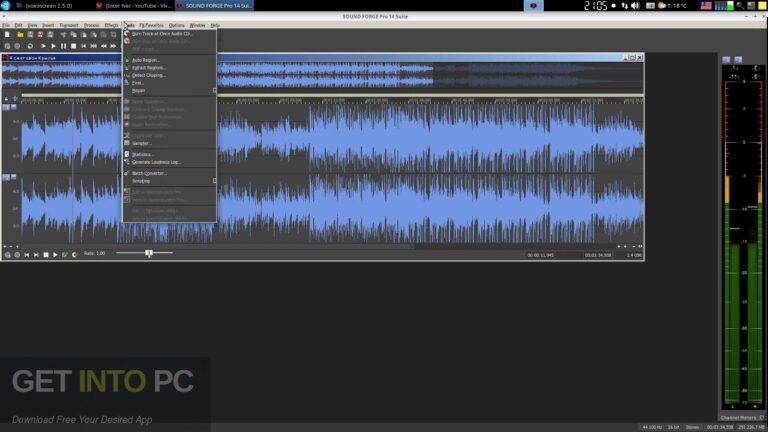Expand the Scripting submenu

[x=169, y=181]
